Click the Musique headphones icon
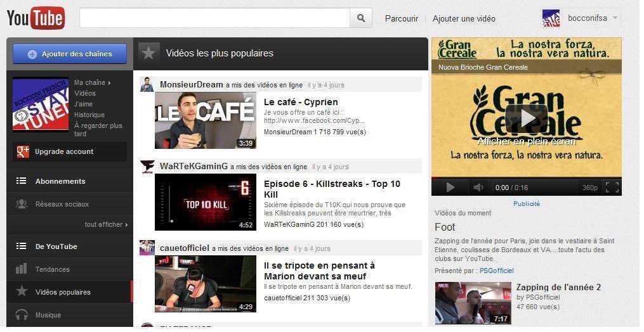The width and height of the screenshot is (644, 332). 22,315
